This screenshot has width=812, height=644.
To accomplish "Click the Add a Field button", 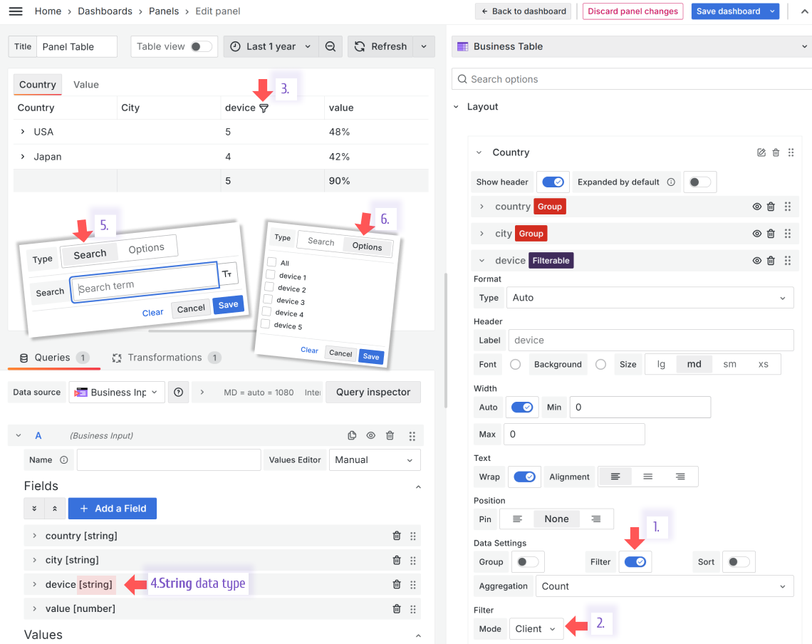I will pos(112,508).
